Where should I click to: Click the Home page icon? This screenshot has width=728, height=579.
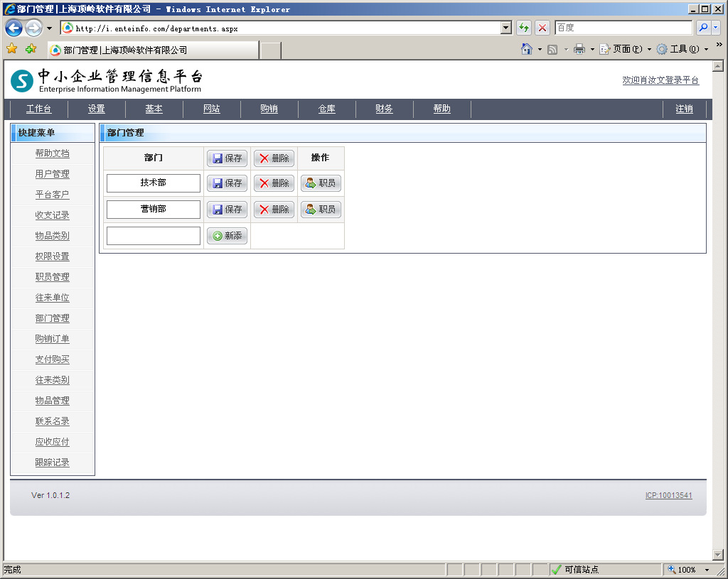point(527,50)
